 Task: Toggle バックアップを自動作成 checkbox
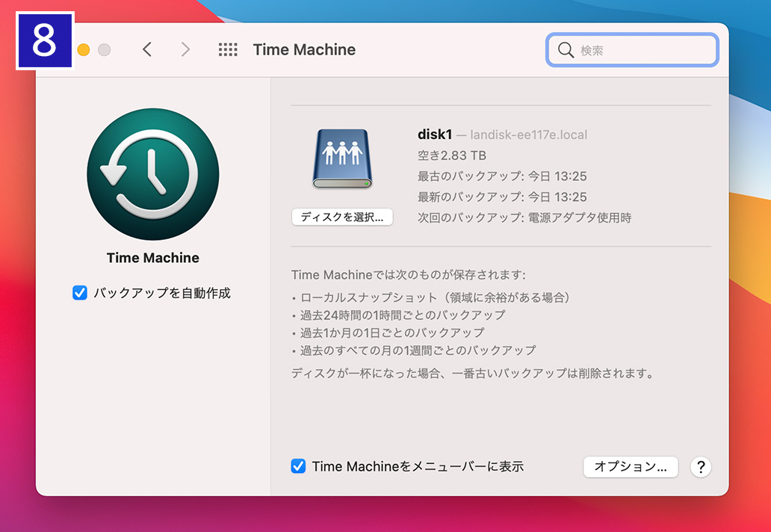tap(80, 293)
